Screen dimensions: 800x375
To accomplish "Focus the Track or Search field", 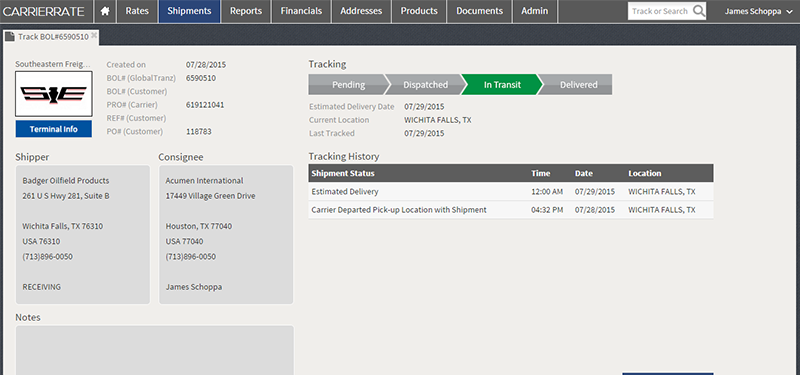I will coord(660,11).
